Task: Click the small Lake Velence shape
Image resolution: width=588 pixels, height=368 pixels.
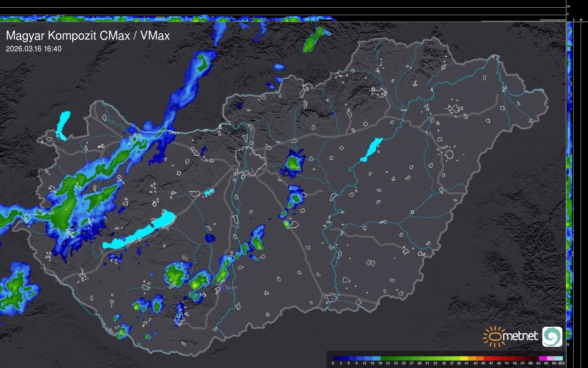Action: pyautogui.click(x=209, y=192)
